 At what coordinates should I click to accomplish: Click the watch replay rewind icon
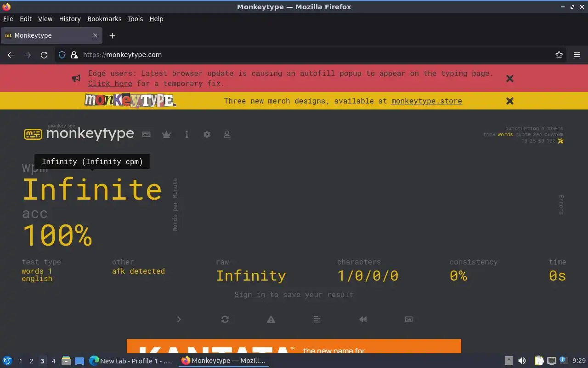[x=363, y=319]
